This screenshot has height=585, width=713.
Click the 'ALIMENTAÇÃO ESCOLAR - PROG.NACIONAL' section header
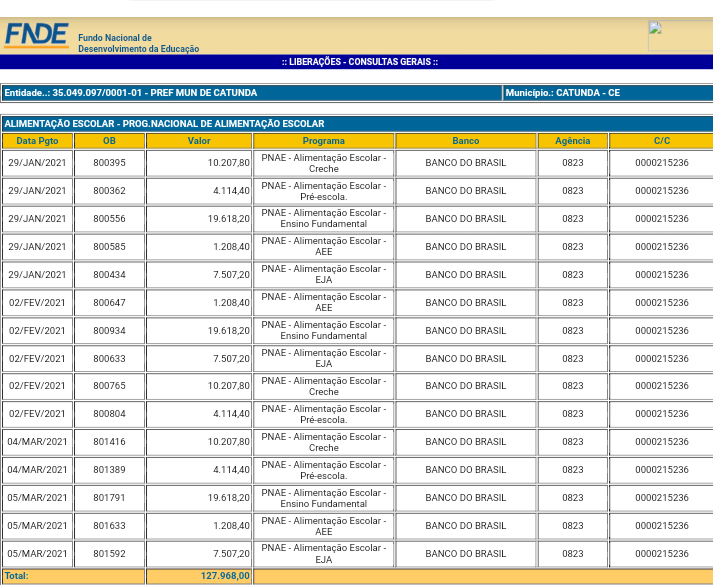[357, 124]
